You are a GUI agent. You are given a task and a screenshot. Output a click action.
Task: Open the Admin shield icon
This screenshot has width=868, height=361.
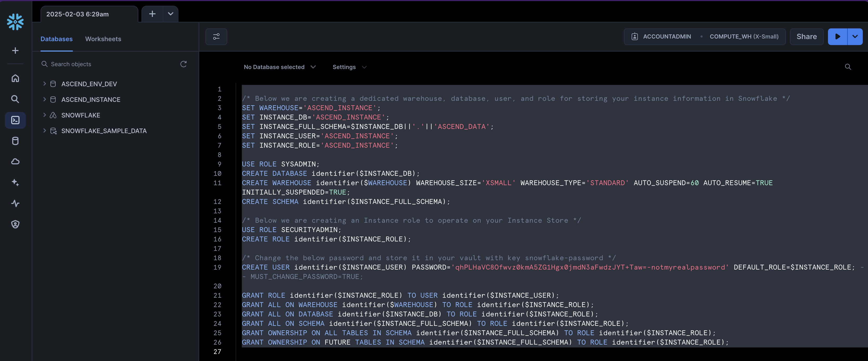point(15,224)
